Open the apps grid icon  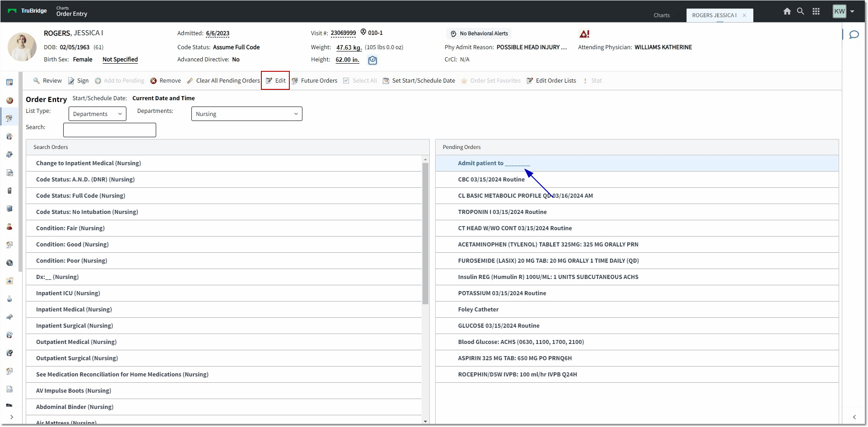click(816, 11)
